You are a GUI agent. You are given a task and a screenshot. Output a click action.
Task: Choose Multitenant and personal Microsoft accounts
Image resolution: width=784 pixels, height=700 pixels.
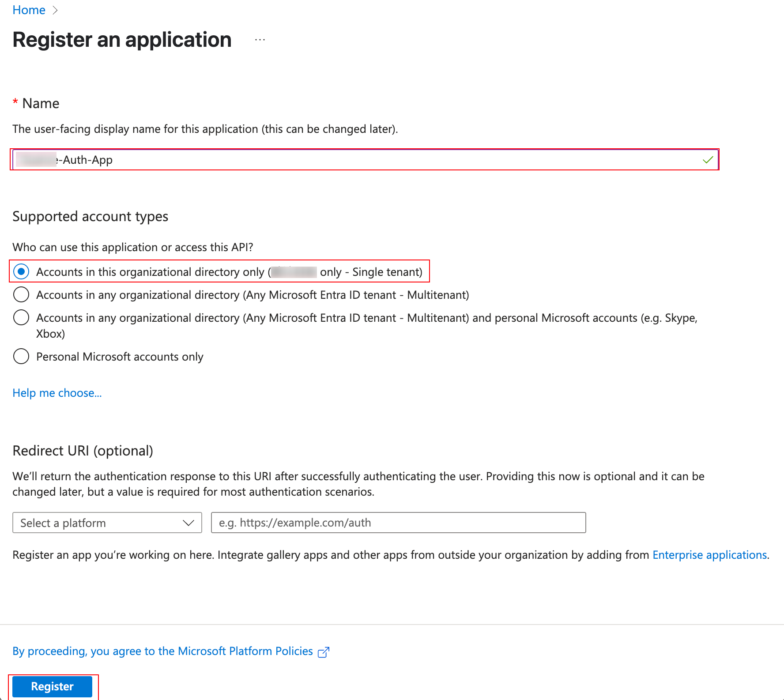click(x=21, y=317)
